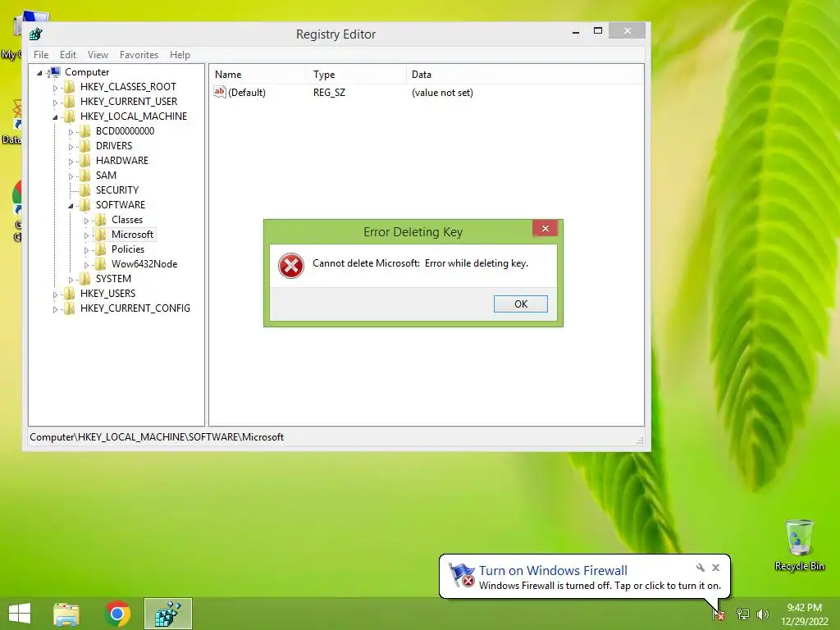This screenshot has width=840, height=630.
Task: Click the (Default) string value icon
Action: [220, 92]
